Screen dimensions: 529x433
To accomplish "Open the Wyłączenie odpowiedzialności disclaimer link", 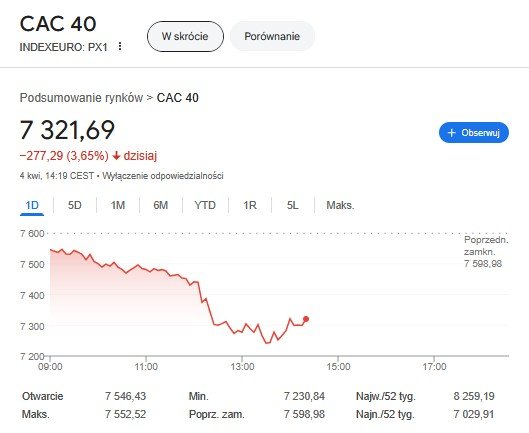I will pos(163,176).
